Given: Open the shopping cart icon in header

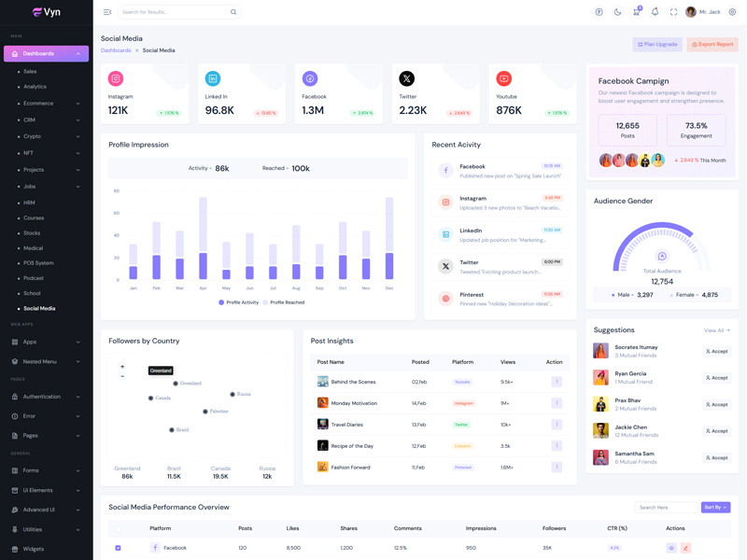Looking at the screenshot, I should (636, 12).
